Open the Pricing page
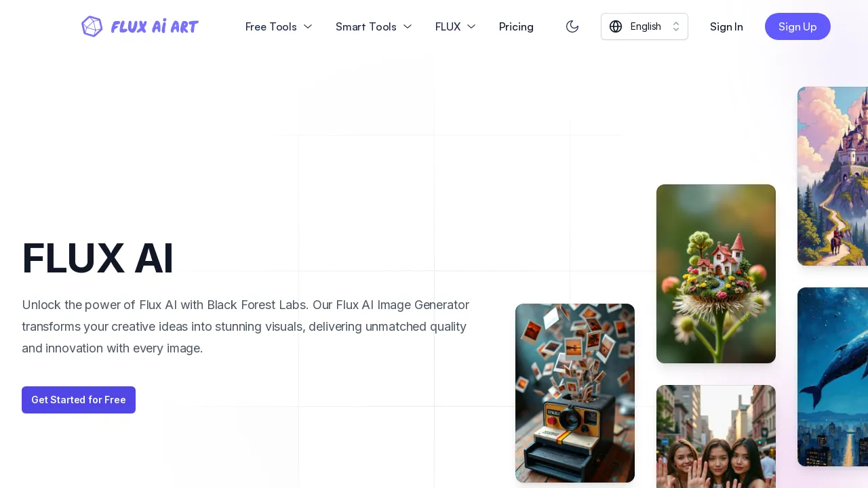 click(516, 26)
